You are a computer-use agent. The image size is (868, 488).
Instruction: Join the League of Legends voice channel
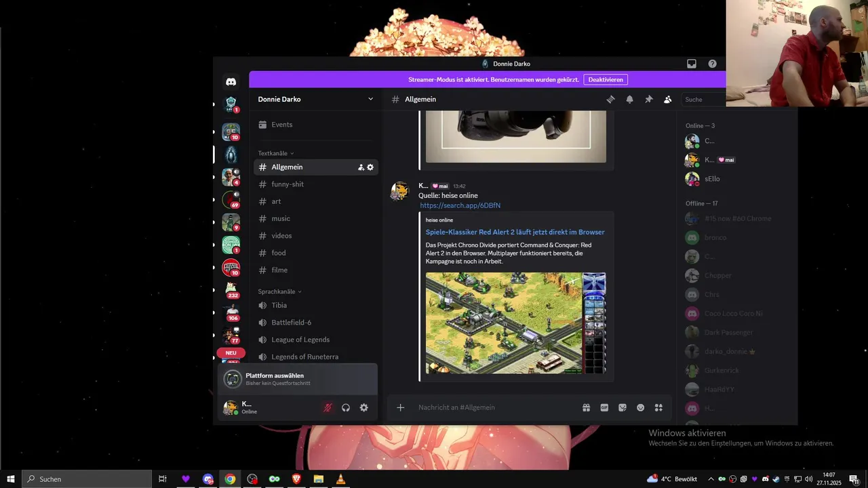(316, 340)
